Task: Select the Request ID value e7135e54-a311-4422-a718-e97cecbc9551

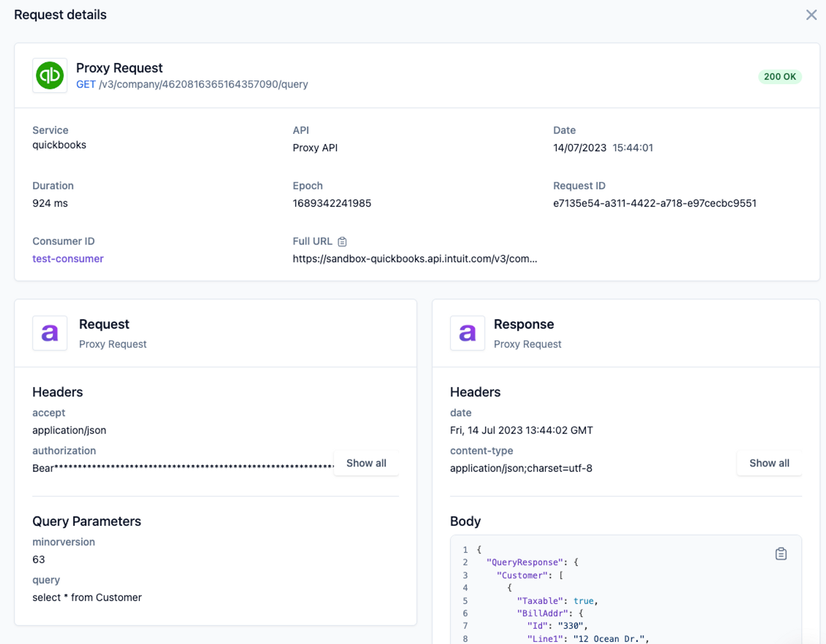Action: click(655, 203)
